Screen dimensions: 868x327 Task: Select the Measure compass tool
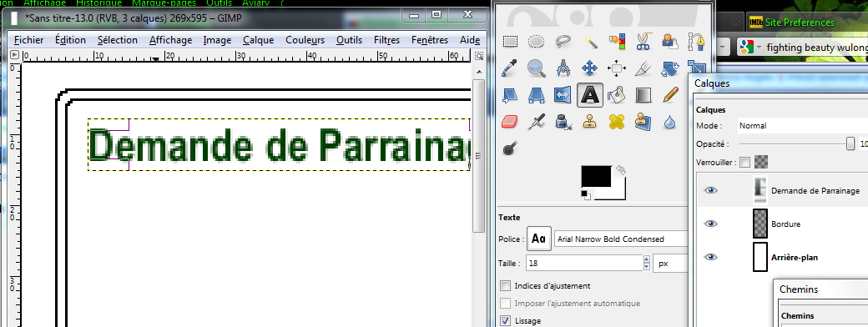(563, 68)
